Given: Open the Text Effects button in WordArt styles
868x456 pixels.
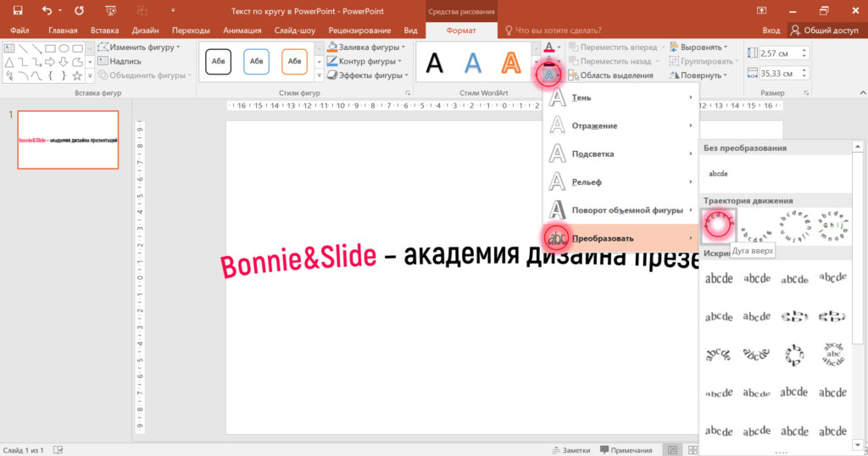Looking at the screenshot, I should point(550,75).
